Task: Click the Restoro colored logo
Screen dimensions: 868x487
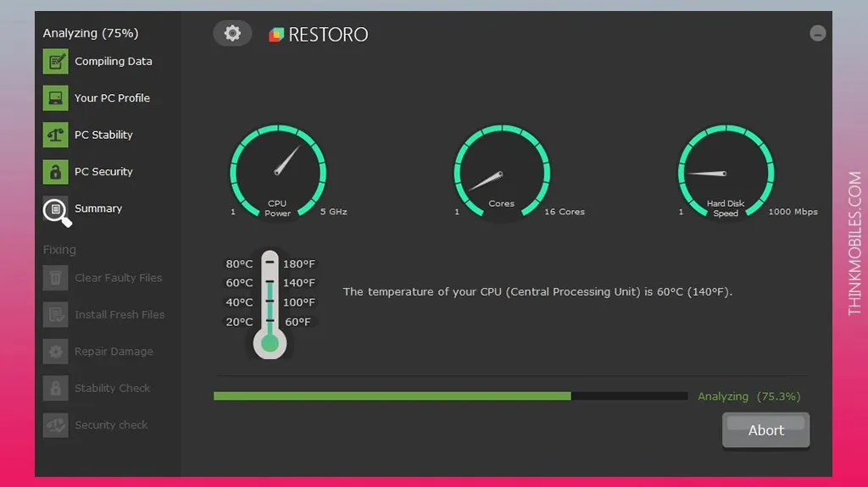Action: click(x=276, y=35)
